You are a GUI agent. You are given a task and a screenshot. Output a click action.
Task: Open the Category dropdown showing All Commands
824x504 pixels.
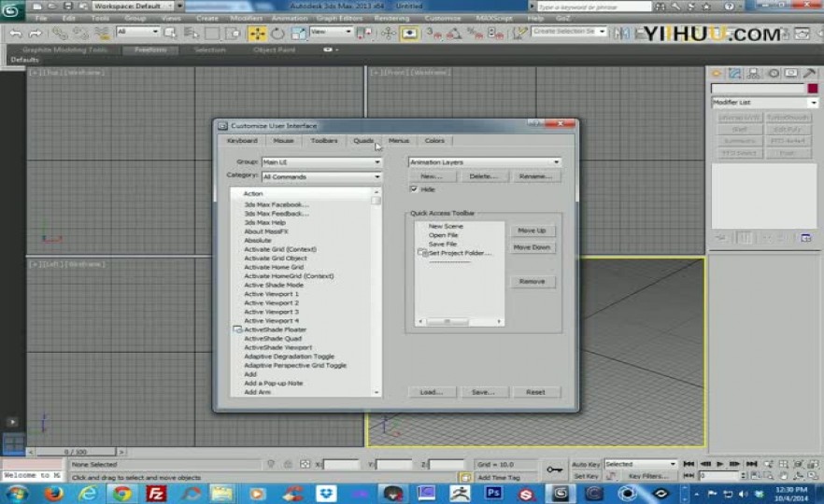coord(321,177)
